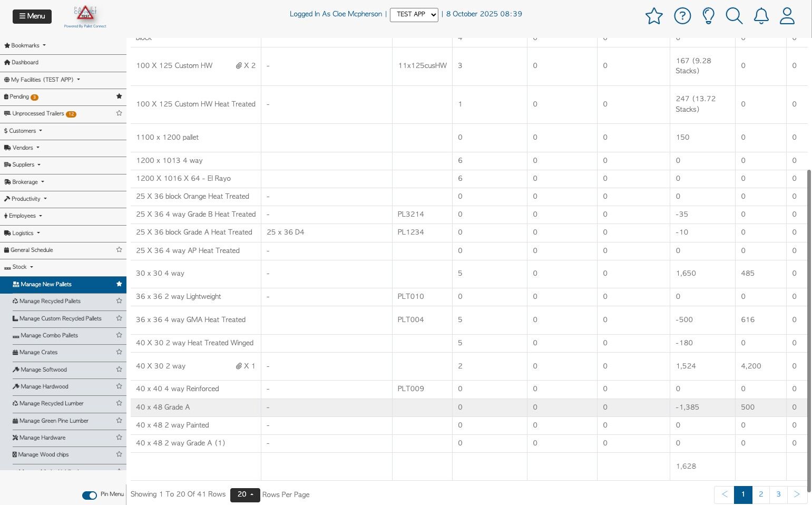This screenshot has width=812, height=505.
Task: Collapse the Stock menu
Action: coord(18,267)
